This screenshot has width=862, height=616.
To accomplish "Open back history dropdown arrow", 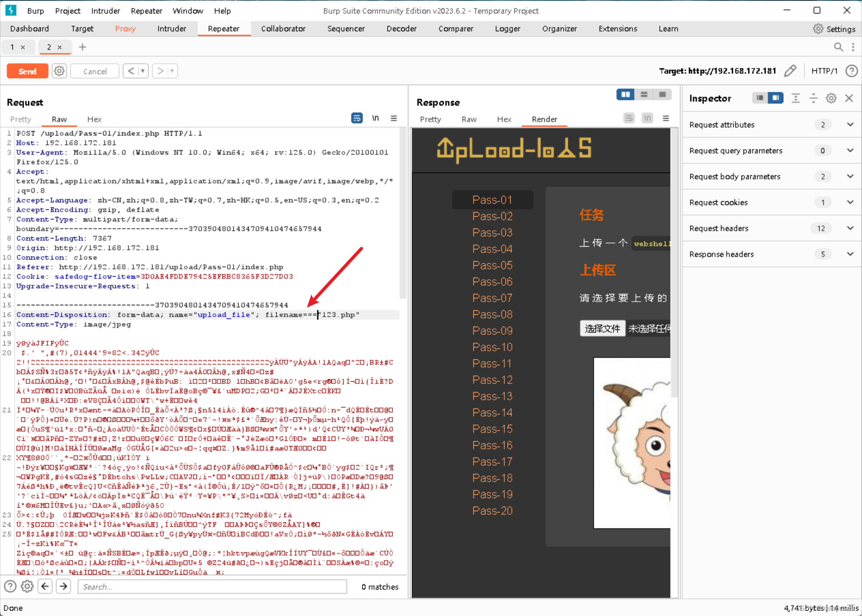I will 143,71.
